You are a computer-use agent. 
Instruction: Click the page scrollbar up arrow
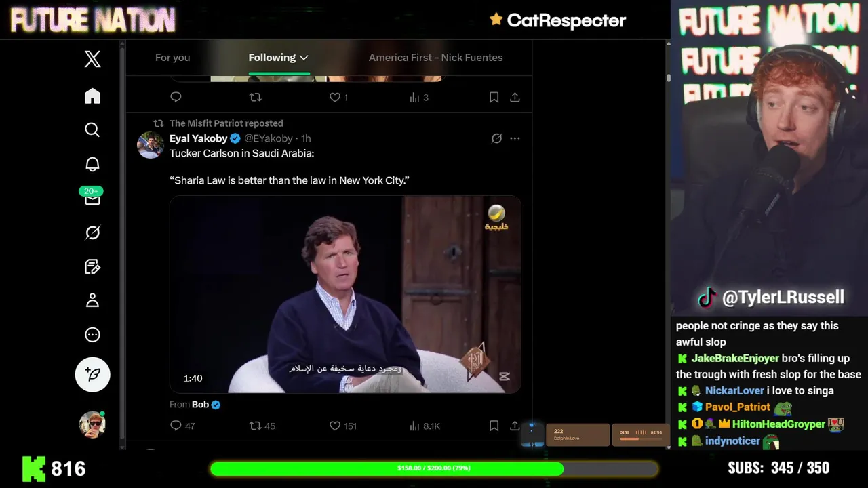pos(669,44)
